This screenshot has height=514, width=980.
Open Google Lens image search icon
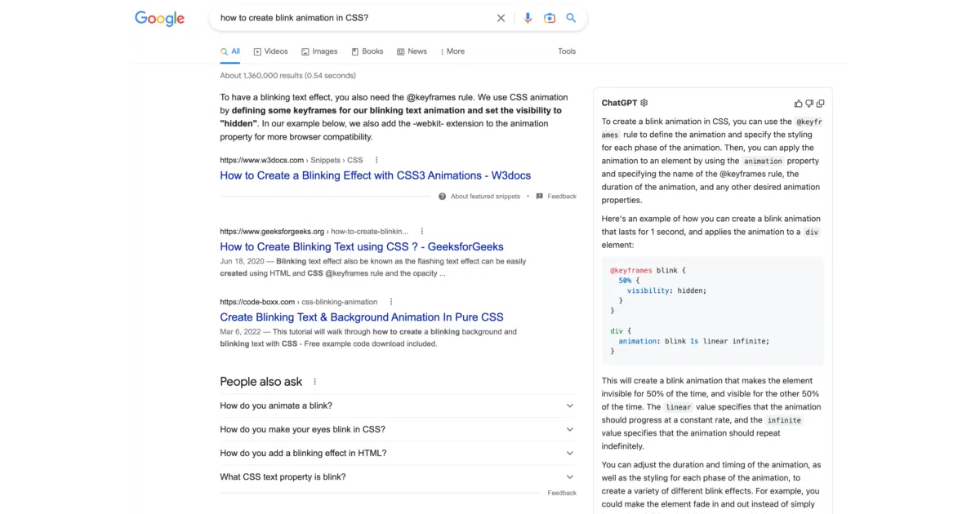[x=550, y=18]
